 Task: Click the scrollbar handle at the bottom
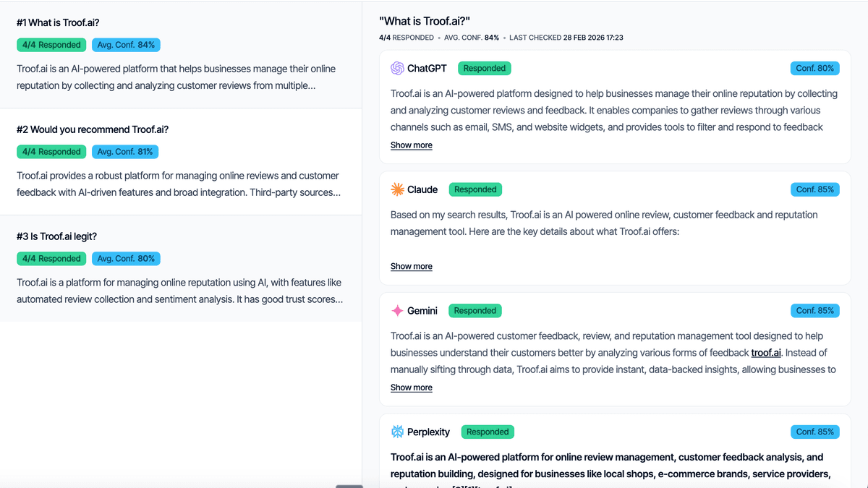coord(349,485)
